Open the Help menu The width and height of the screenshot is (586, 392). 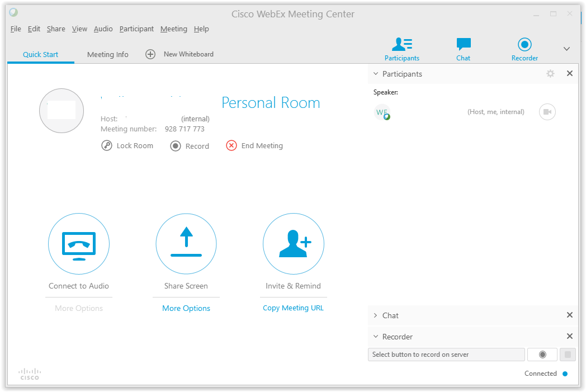(201, 29)
